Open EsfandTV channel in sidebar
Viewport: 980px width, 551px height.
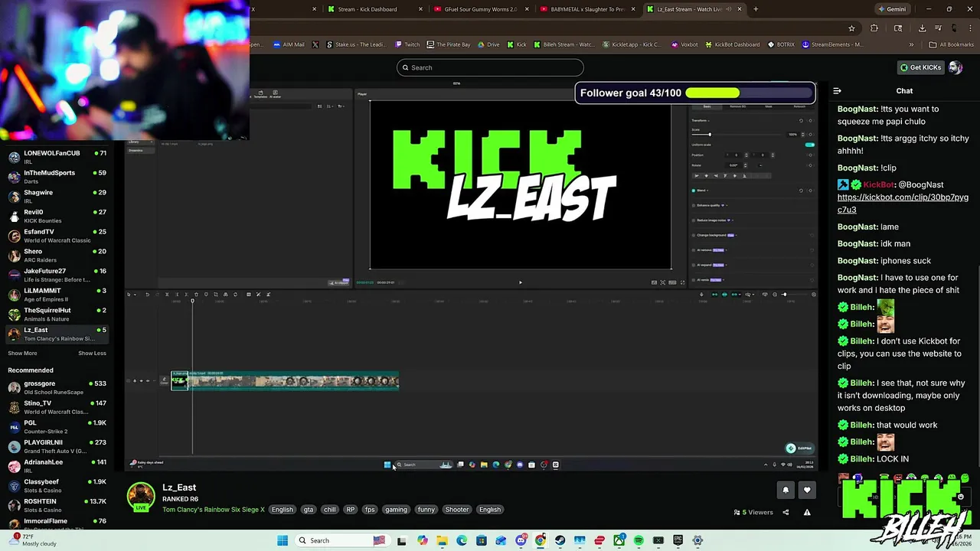coord(57,236)
